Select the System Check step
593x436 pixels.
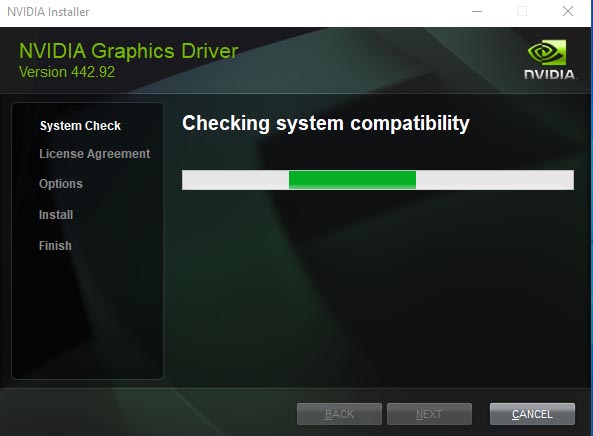(80, 126)
